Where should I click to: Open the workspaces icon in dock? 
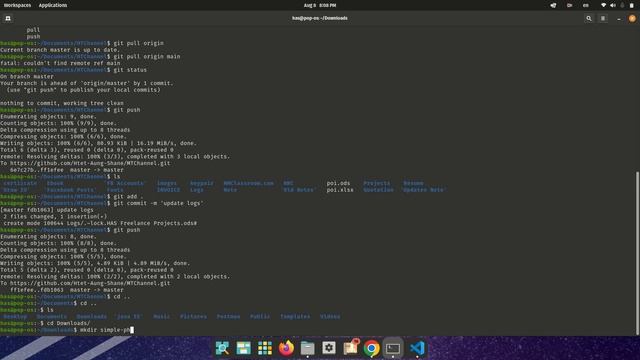point(244,348)
